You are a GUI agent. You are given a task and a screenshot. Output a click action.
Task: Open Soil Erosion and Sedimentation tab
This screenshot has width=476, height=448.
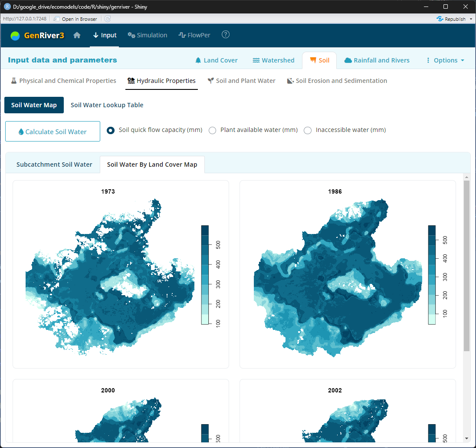(337, 81)
